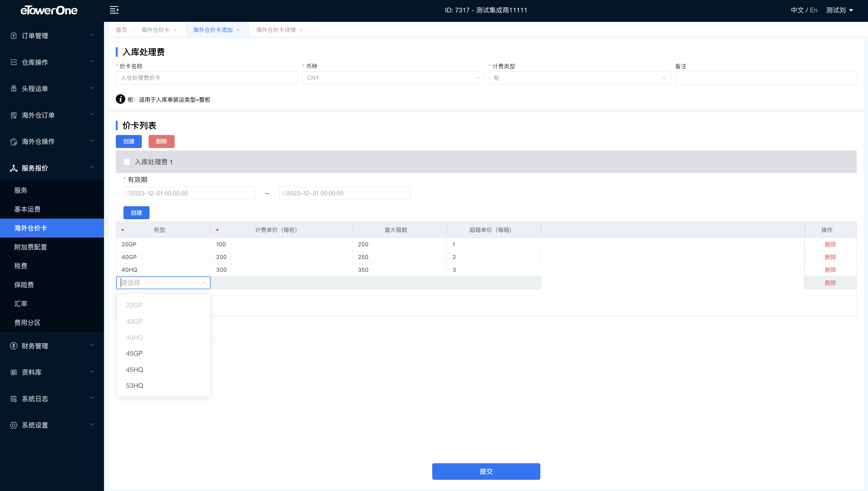Click the 系统设置 gear icon
The image size is (868, 491).
(x=14, y=425)
